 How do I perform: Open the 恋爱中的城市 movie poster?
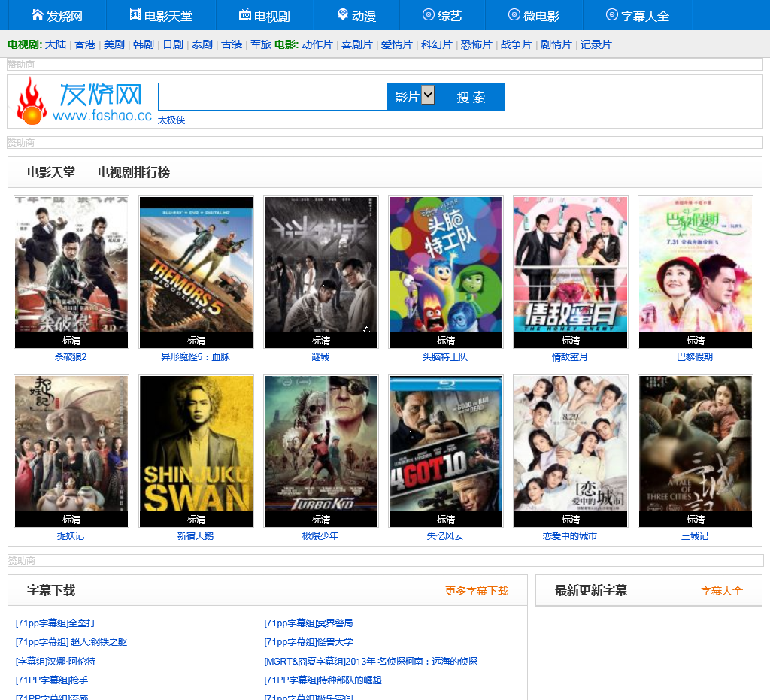[570, 451]
